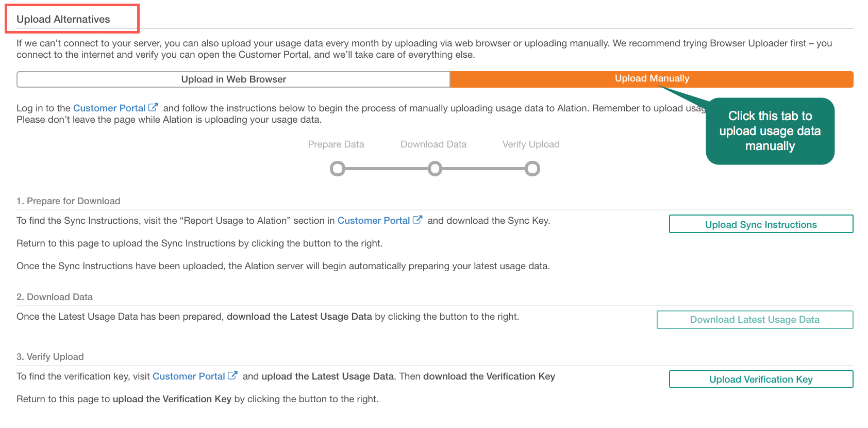Open Customer Portal link in Prepare step

coord(374,221)
